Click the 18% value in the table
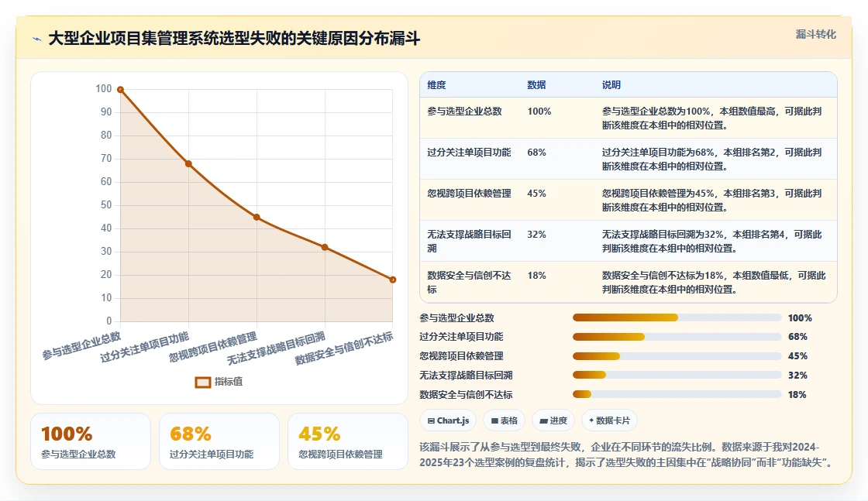 pyautogui.click(x=536, y=276)
